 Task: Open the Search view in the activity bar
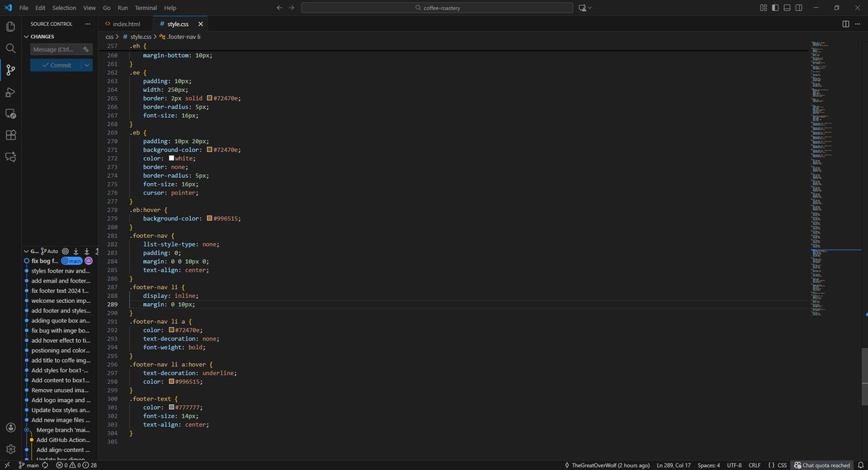click(x=11, y=48)
